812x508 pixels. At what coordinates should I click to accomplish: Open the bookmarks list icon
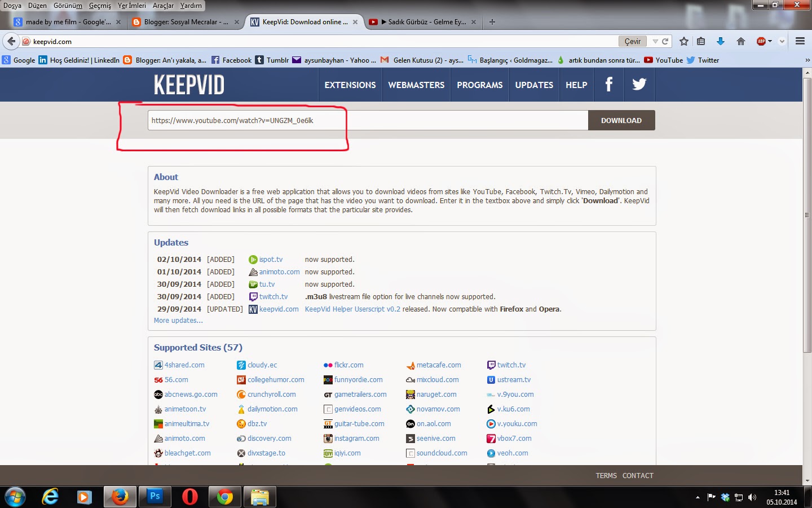pos(701,41)
